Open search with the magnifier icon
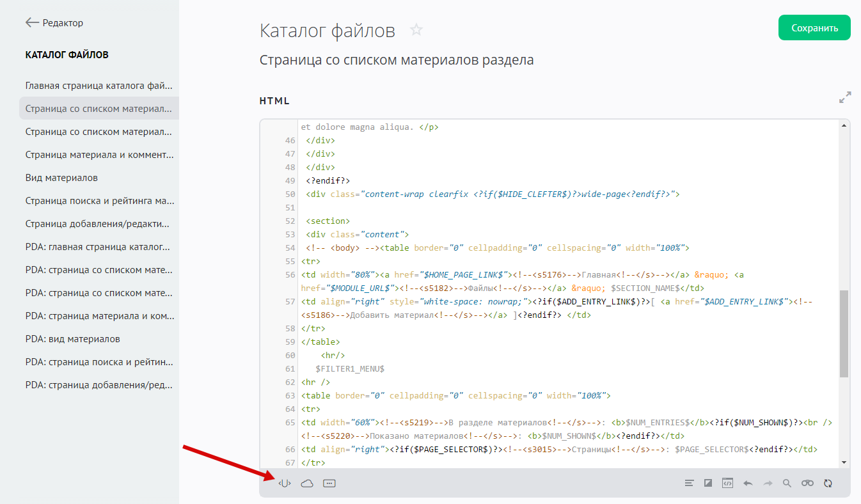Image resolution: width=861 pixels, height=504 pixels. 787,484
